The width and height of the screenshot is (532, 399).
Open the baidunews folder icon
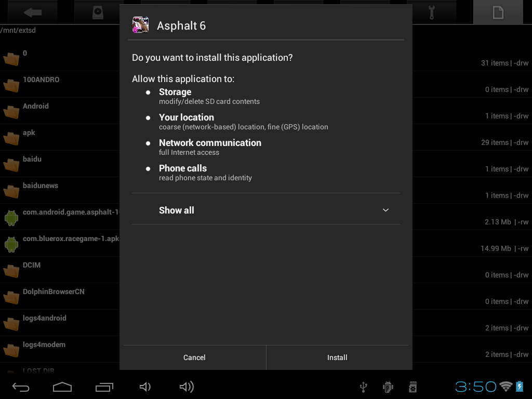pos(11,191)
